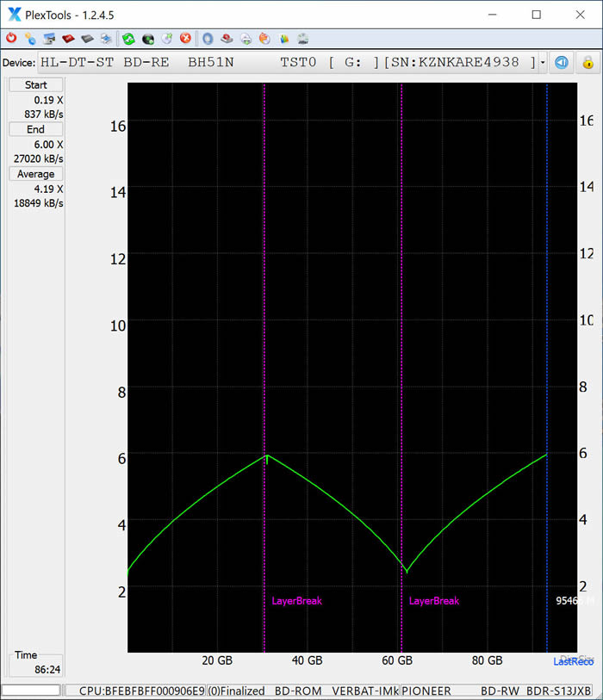Image resolution: width=603 pixels, height=700 pixels.
Task: Click the PIONEER BD-RW BDR-S13JXB status entry
Action: point(496,691)
